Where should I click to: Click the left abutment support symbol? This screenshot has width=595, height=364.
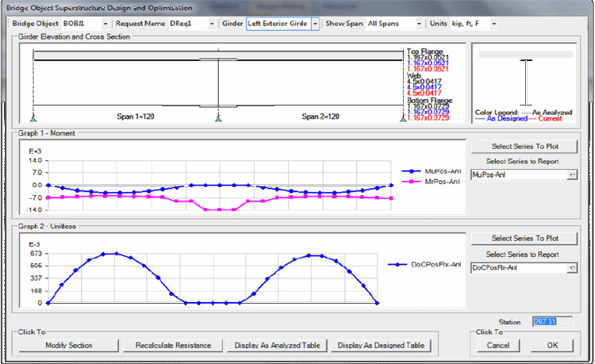pos(33,118)
